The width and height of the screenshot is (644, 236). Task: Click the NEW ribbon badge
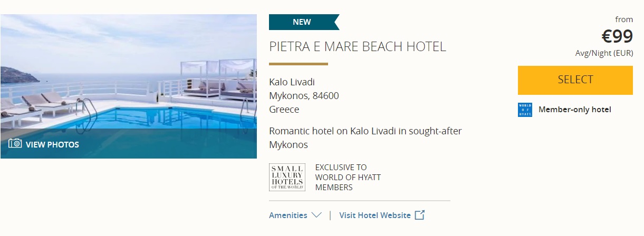pyautogui.click(x=302, y=22)
